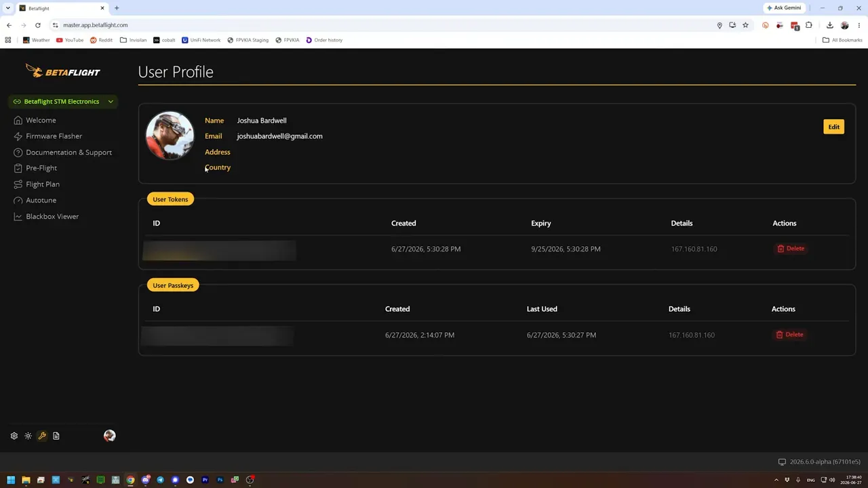Image resolution: width=868 pixels, height=488 pixels.
Task: Open the FPVKIA Staging bookmark
Action: [248, 40]
